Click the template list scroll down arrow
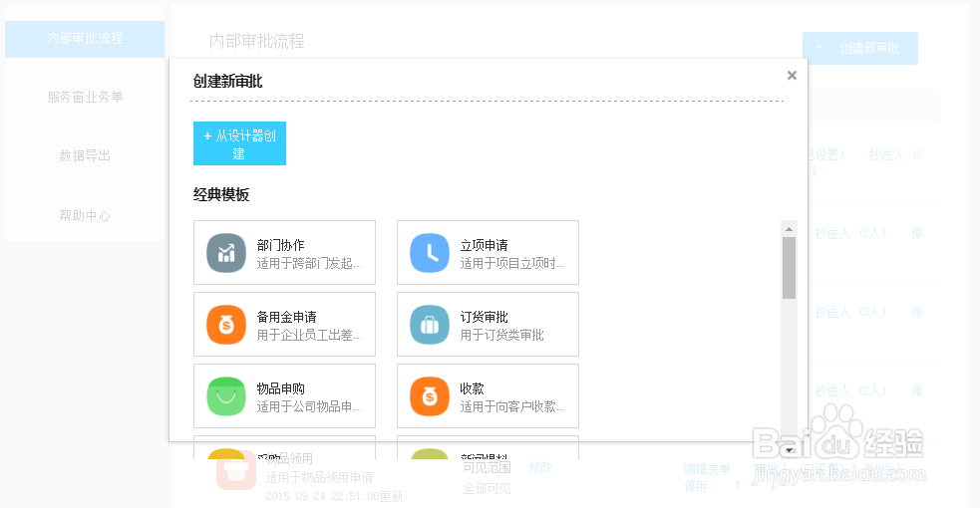This screenshot has width=980, height=508. pyautogui.click(x=789, y=450)
